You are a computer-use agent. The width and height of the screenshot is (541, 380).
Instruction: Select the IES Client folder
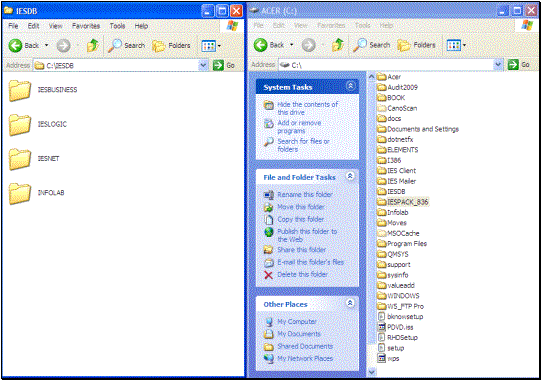(x=396, y=171)
